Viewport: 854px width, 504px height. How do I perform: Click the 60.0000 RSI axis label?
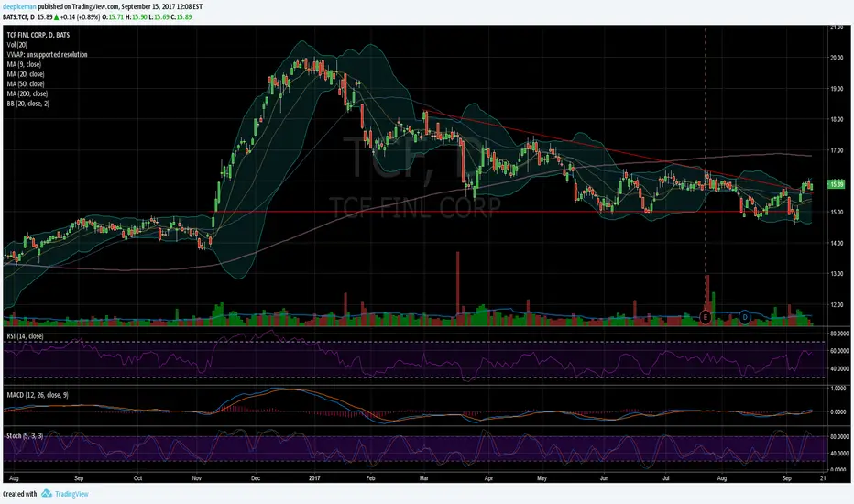[x=839, y=351]
